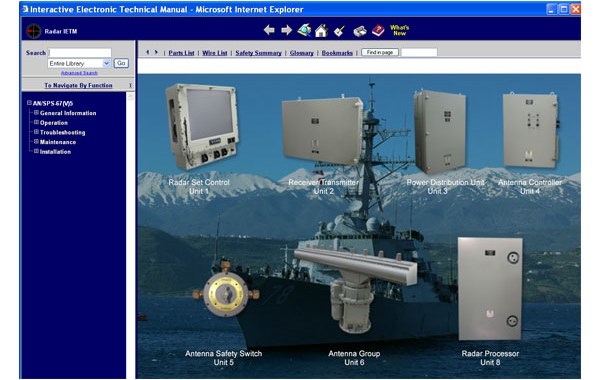The image size is (600, 380).
Task: Click the globe search icon in toolbar
Action: tap(304, 30)
